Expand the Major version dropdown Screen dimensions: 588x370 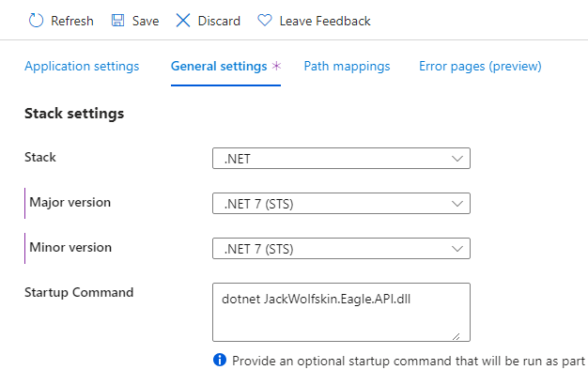(x=341, y=203)
